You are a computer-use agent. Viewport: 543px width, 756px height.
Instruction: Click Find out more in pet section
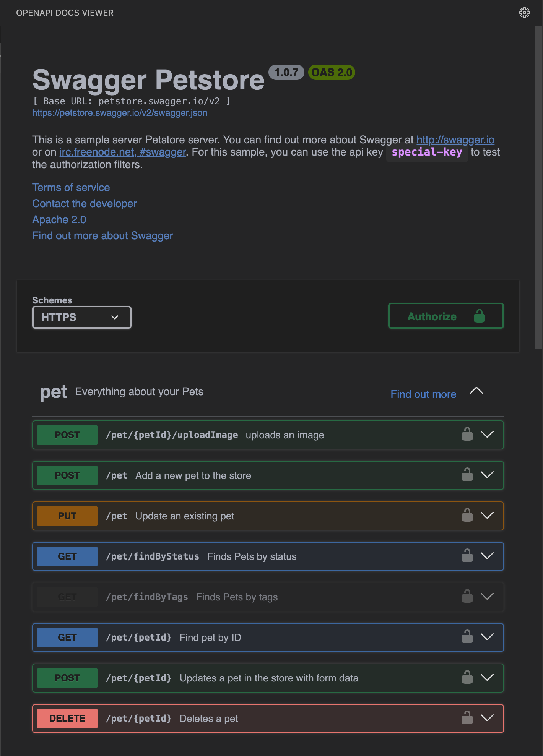423,394
